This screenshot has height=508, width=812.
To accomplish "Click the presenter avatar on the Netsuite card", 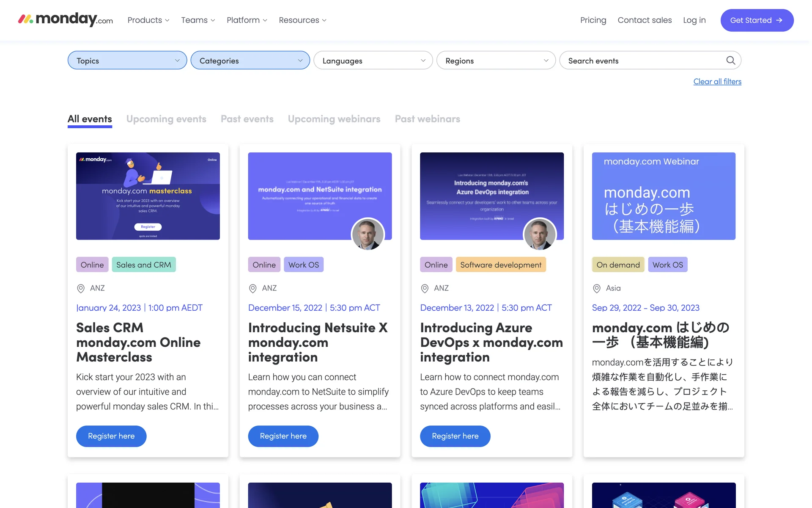I will pyautogui.click(x=368, y=234).
